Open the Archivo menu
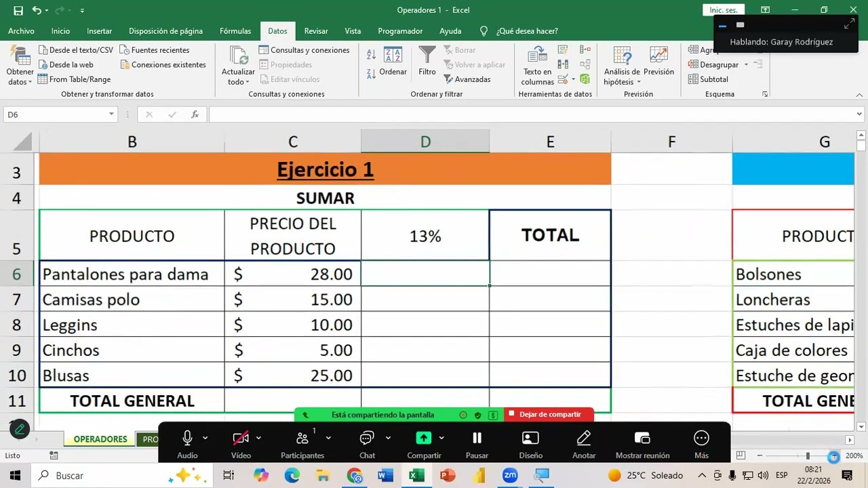This screenshot has height=488, width=868. click(x=21, y=31)
